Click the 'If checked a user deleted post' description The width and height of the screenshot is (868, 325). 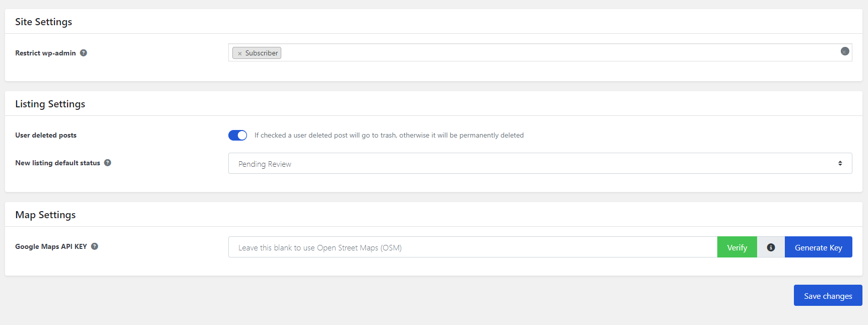pos(389,135)
